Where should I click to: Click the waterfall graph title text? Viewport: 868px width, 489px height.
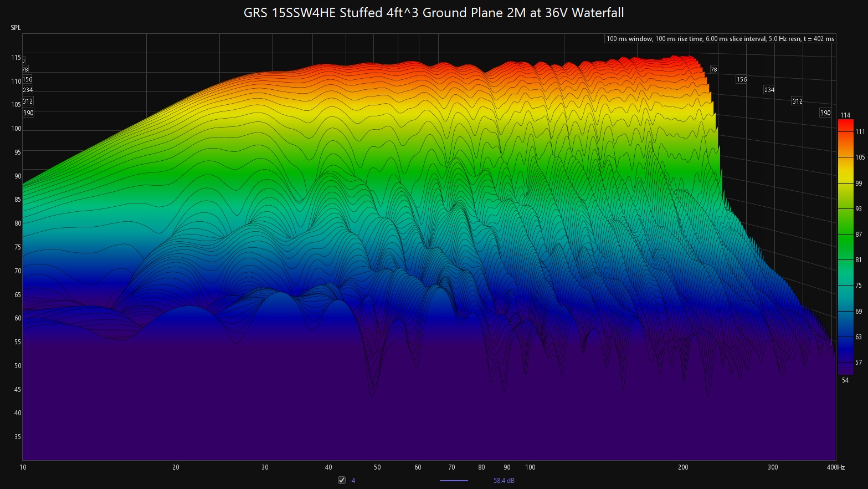click(x=434, y=12)
